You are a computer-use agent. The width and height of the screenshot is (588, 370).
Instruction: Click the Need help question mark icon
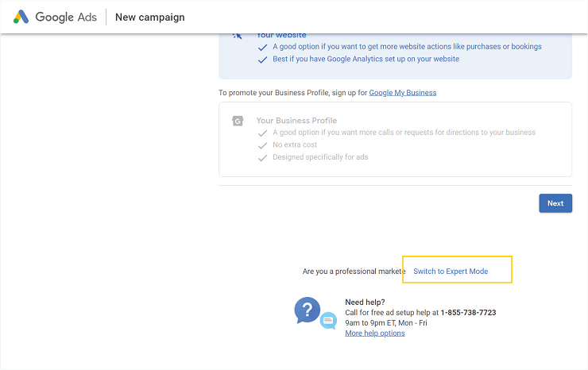308,310
